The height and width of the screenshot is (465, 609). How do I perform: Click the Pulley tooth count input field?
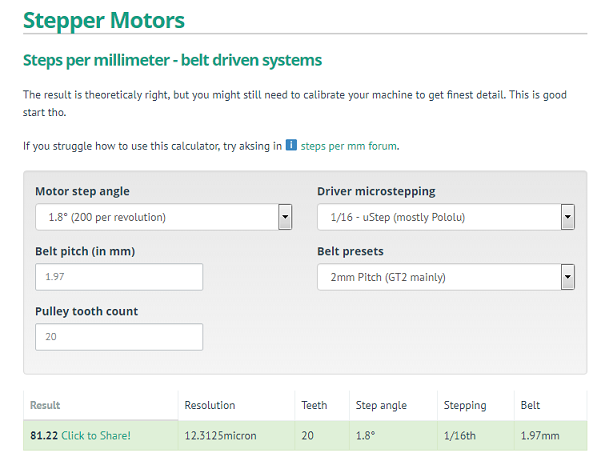(x=119, y=337)
